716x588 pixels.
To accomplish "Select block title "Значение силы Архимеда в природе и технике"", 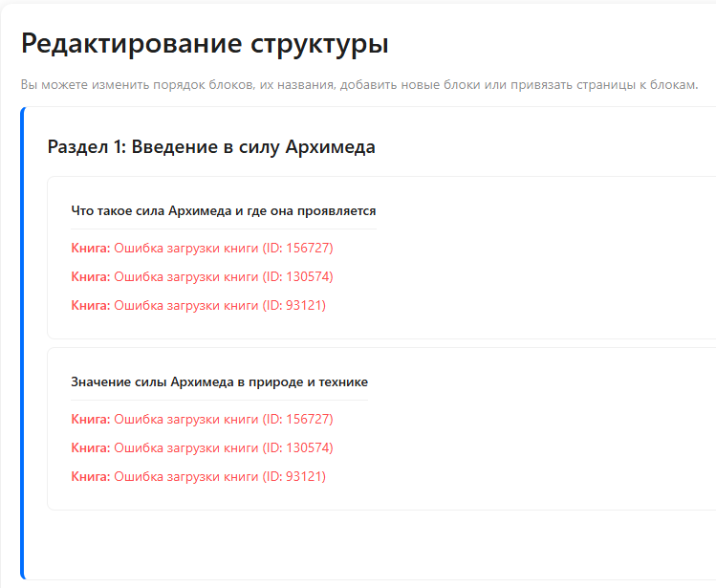I will coord(219,381).
